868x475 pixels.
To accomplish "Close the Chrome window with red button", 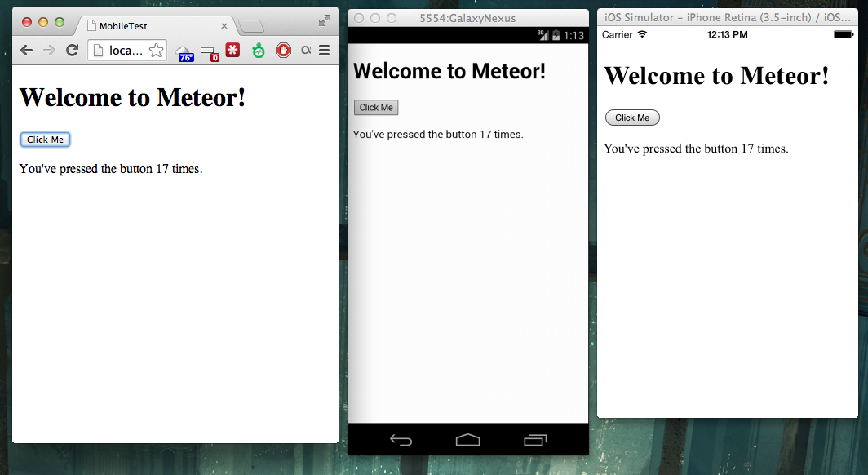I will 27,22.
